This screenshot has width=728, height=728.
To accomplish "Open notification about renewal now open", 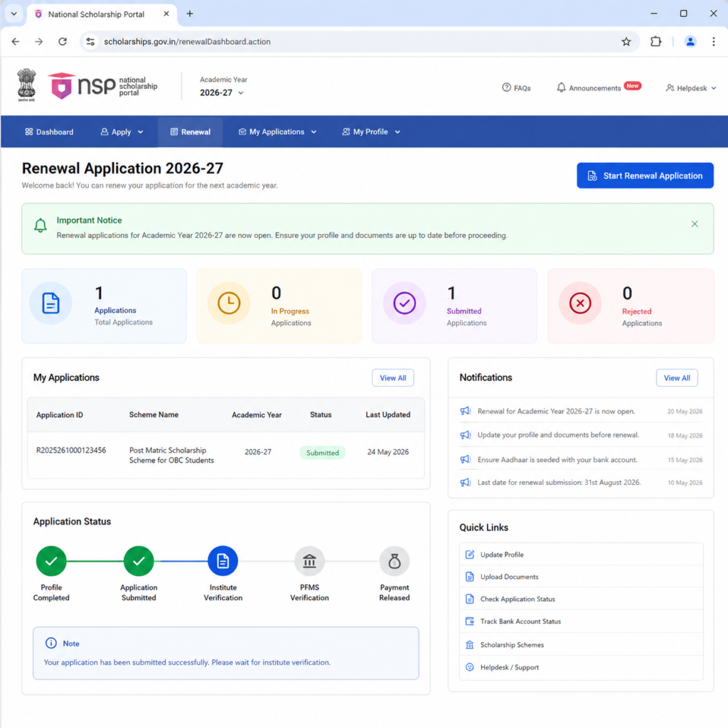I will click(x=581, y=412).
